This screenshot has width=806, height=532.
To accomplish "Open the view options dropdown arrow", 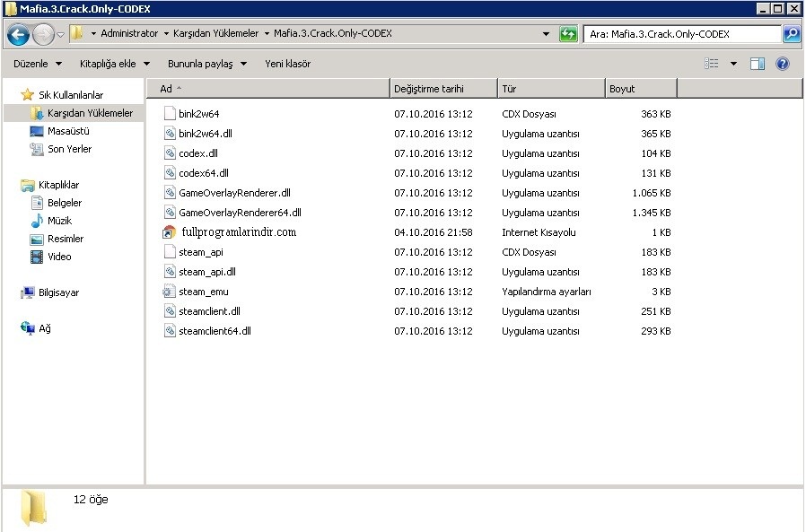I will point(732,64).
